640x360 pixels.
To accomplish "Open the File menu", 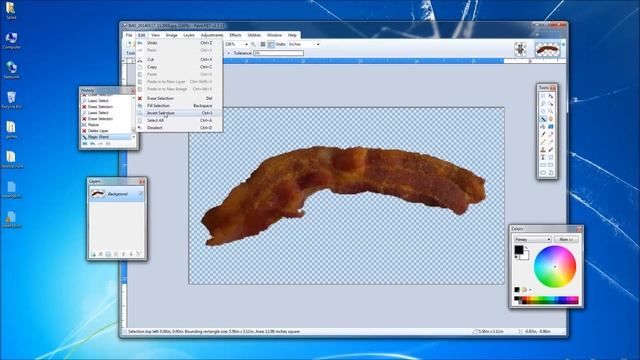I will 129,35.
